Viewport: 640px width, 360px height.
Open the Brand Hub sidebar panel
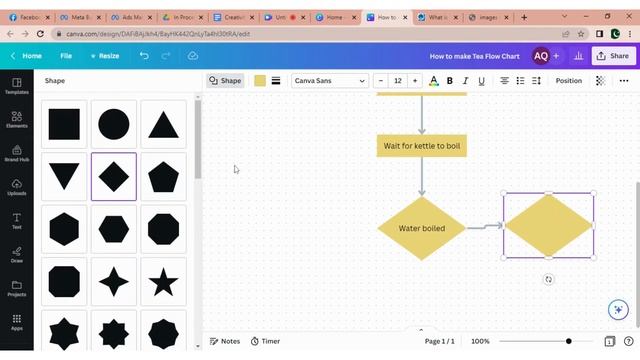(x=17, y=153)
